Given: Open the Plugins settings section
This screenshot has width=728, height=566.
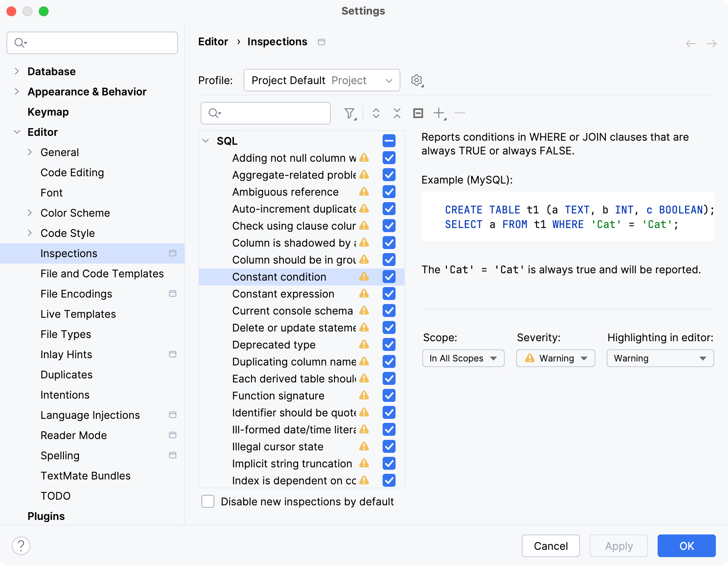Looking at the screenshot, I should point(46,516).
